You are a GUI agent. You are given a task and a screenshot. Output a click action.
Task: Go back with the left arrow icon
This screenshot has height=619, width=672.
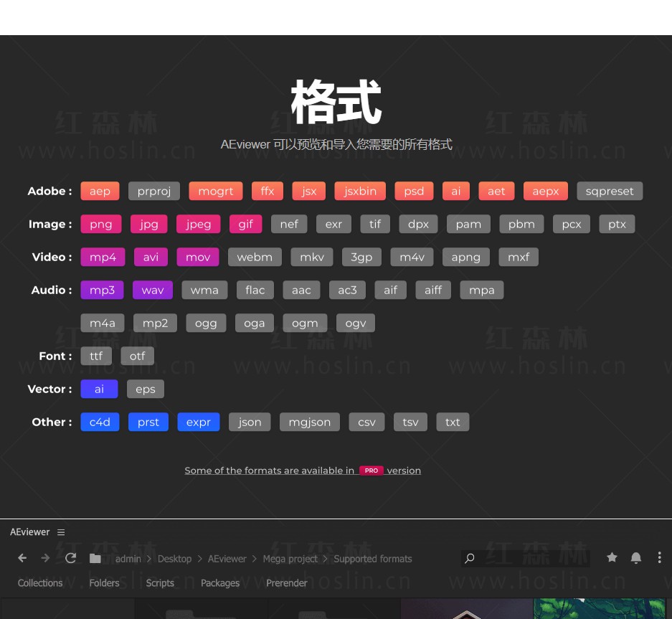tap(22, 558)
